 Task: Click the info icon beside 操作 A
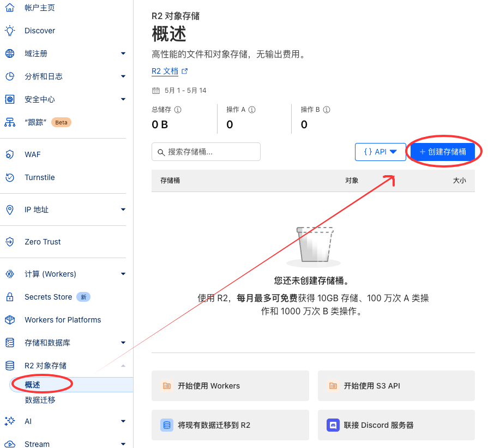252,110
